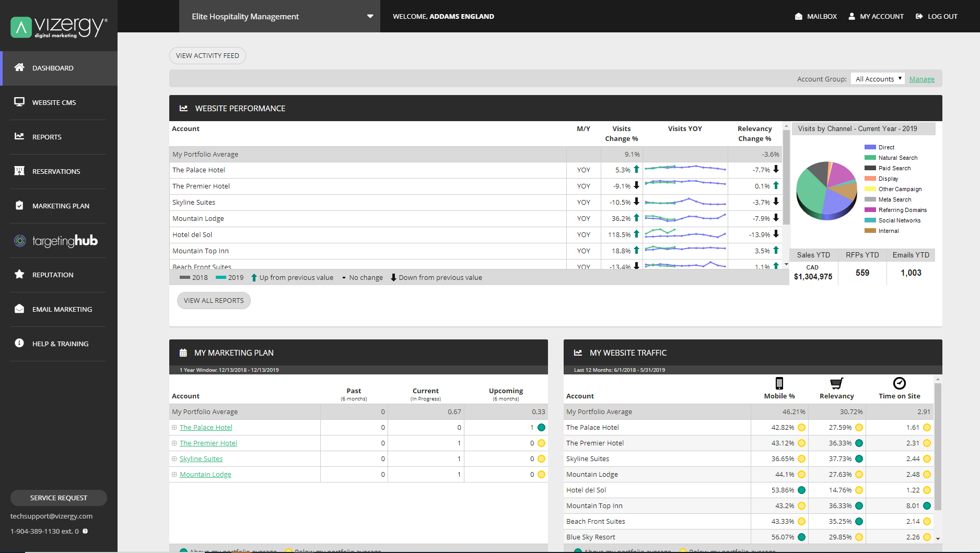Click the View All Reports button
The width and height of the screenshot is (980, 553).
coord(214,300)
